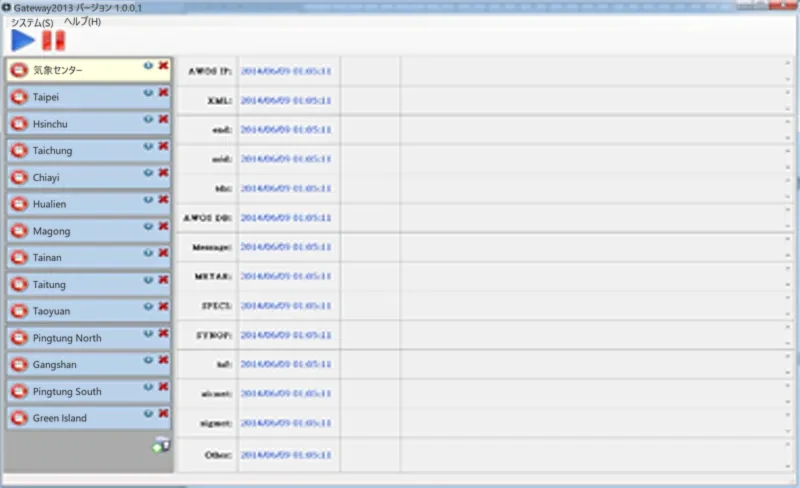Click the red X on the 気象センター row

click(x=163, y=65)
